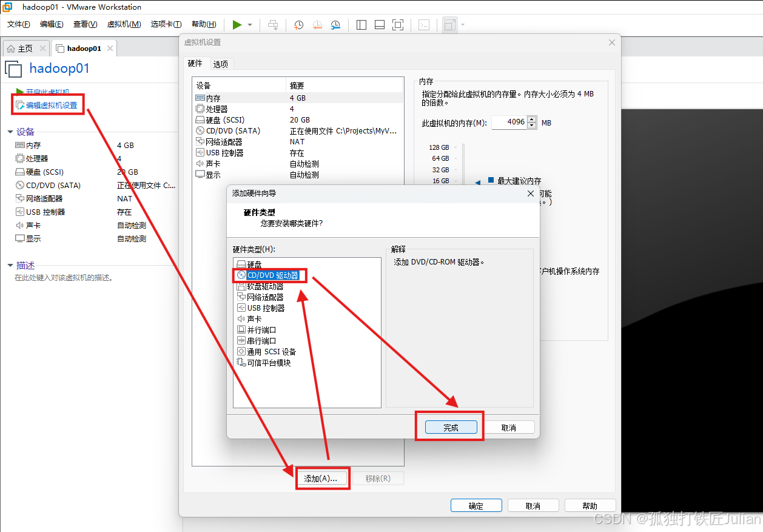Screen dimensions: 763x532
Task: Choose 硬盘 in the hardware type list
Action: (254, 264)
